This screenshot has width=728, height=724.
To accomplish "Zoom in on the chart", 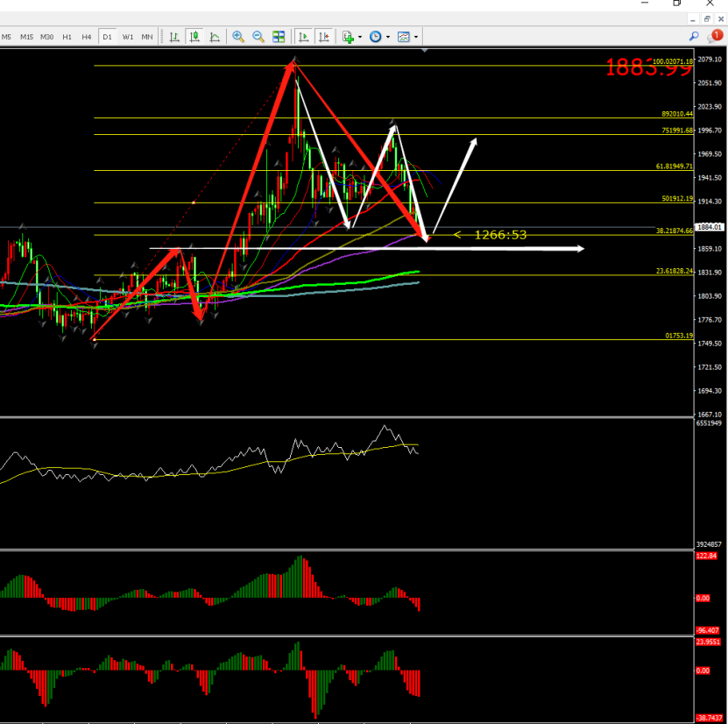I will pos(238,37).
